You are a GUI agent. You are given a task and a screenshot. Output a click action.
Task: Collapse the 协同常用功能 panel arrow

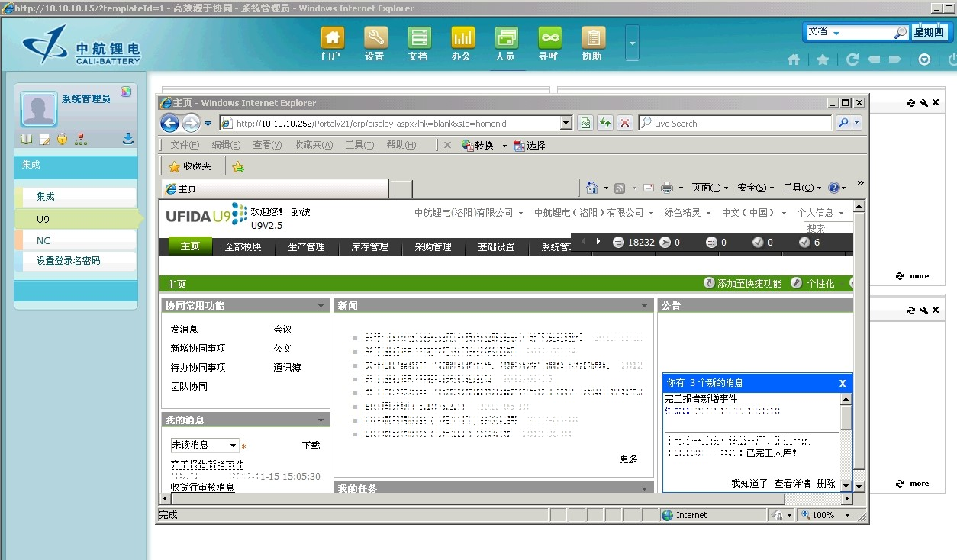click(322, 306)
